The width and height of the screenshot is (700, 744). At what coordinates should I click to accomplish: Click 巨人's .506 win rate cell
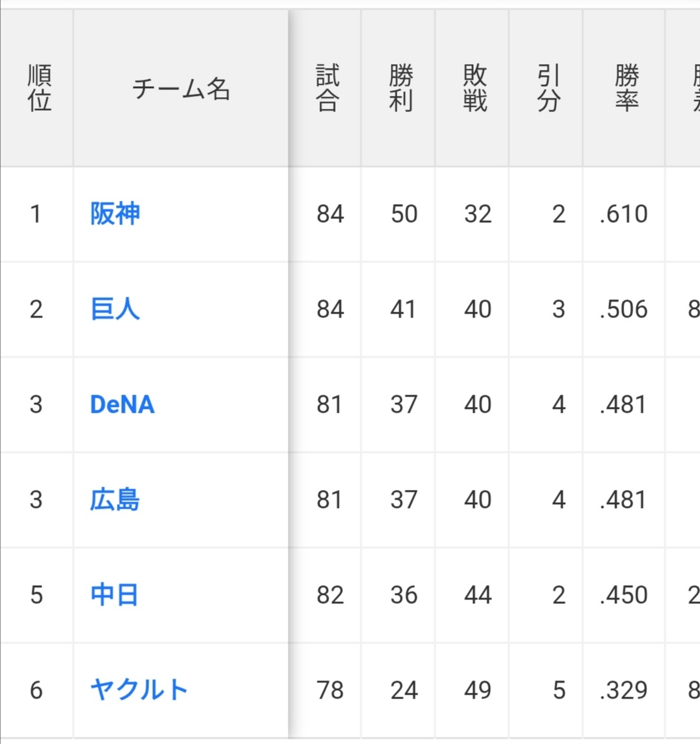click(x=624, y=309)
